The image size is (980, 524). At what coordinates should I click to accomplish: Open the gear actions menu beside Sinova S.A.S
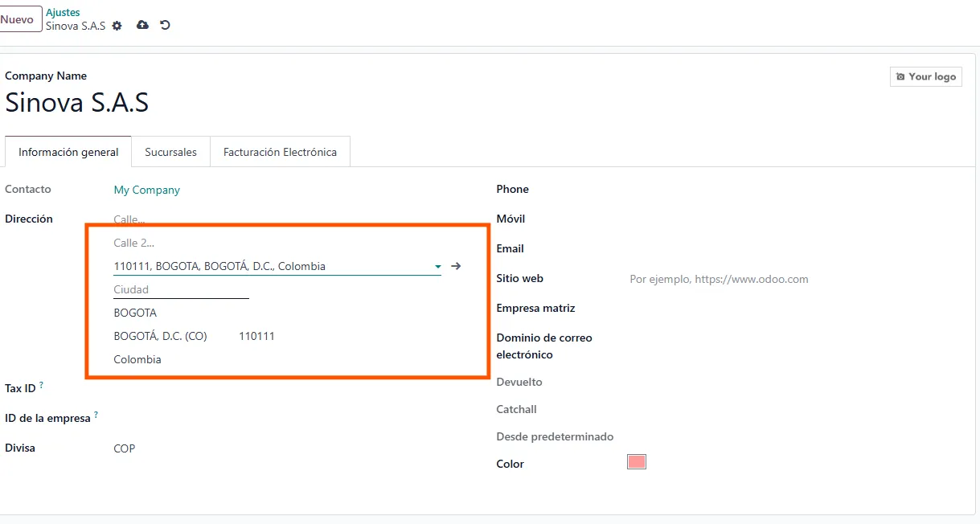(x=117, y=26)
